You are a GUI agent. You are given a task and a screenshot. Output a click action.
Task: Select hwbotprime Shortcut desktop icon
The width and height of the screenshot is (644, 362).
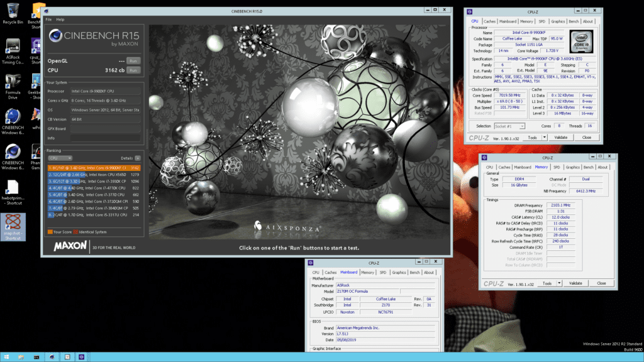point(13,192)
